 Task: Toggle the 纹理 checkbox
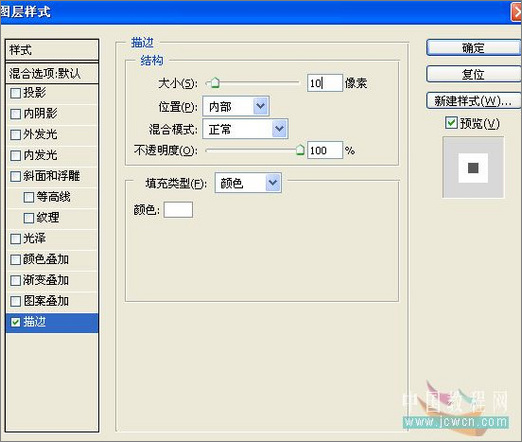[x=29, y=218]
